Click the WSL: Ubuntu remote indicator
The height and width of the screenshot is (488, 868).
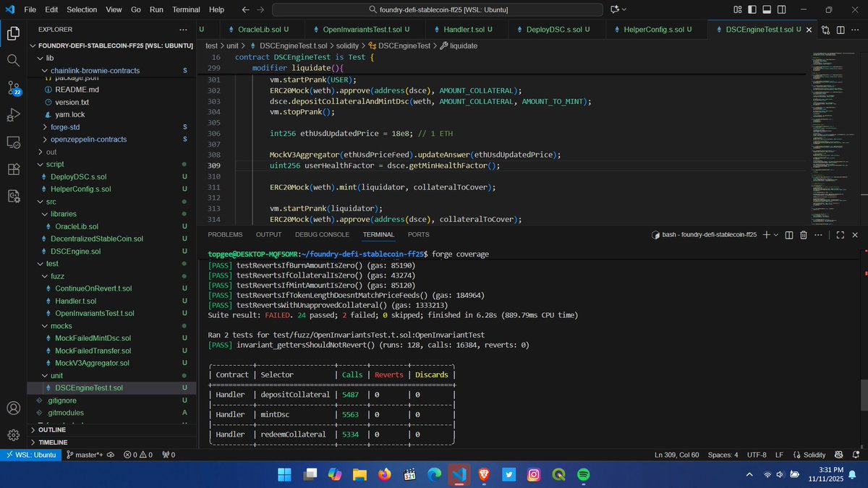[x=29, y=455]
